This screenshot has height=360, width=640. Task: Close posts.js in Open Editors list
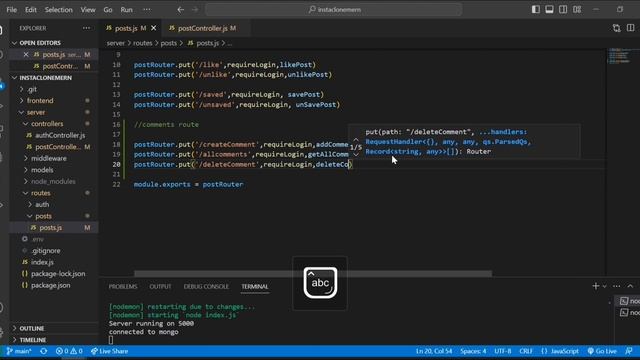(x=26, y=54)
